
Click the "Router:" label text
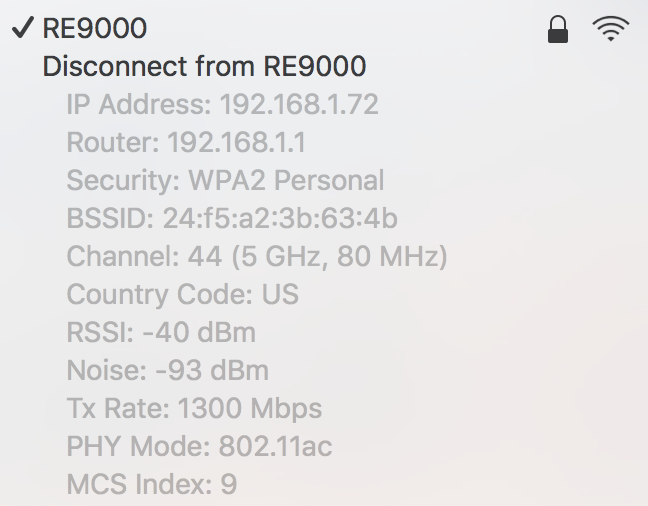click(113, 143)
